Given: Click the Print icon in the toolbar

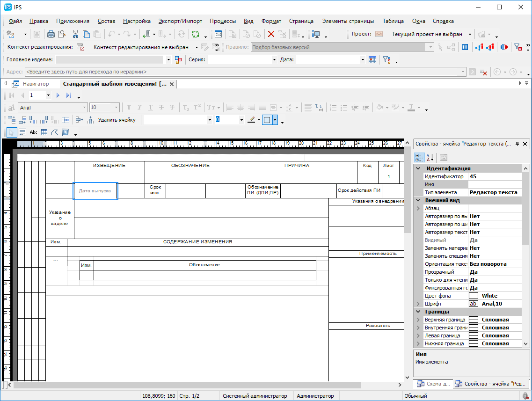Looking at the screenshot, I should pos(51,34).
